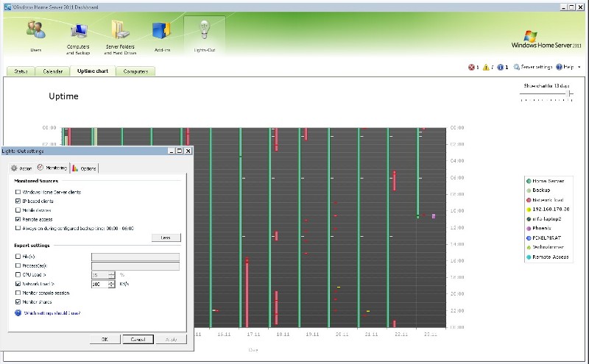Enable CPU load threshold checkbox
Viewport: 589px width, 364px height.
pyautogui.click(x=18, y=275)
